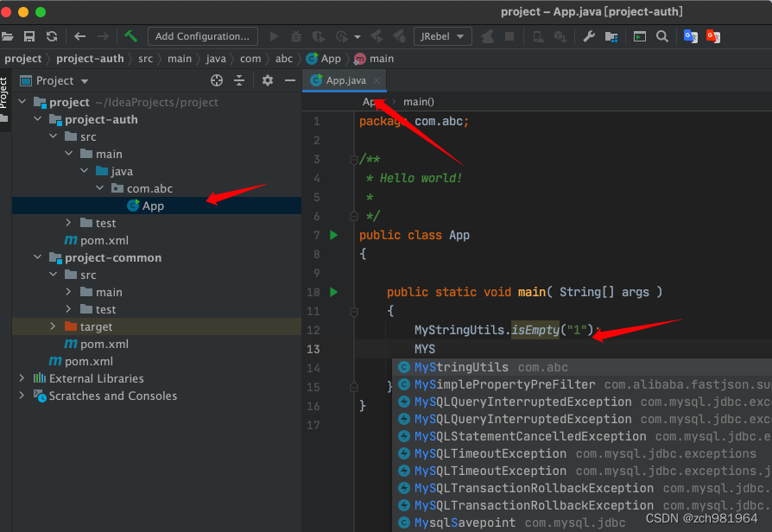This screenshot has width=772, height=532.
Task: Choose MysqlSavepoint completion suggestion
Action: [x=582, y=522]
